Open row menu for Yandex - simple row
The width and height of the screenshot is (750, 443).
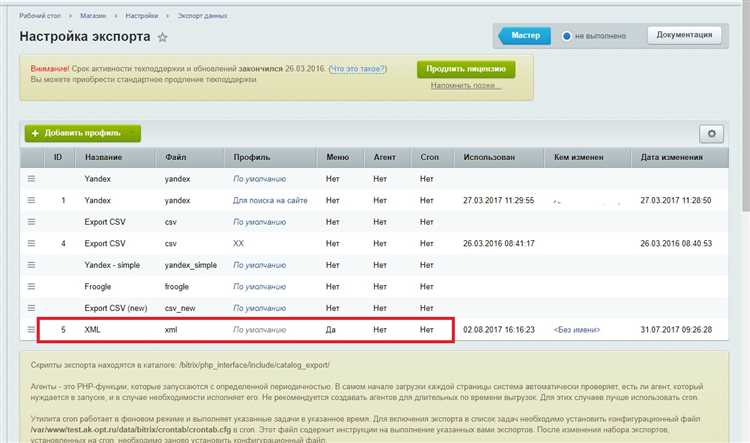[x=31, y=265]
